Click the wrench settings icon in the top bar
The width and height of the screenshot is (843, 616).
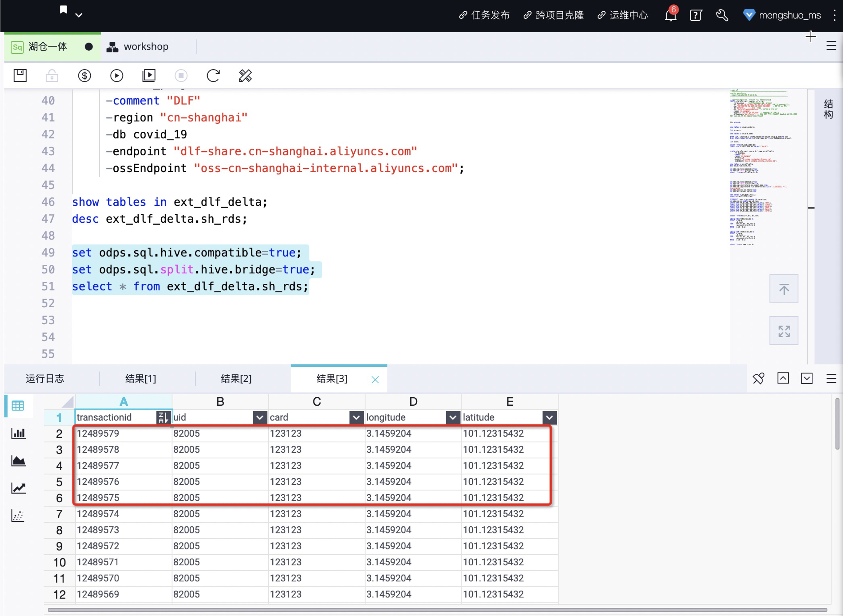pos(722,15)
